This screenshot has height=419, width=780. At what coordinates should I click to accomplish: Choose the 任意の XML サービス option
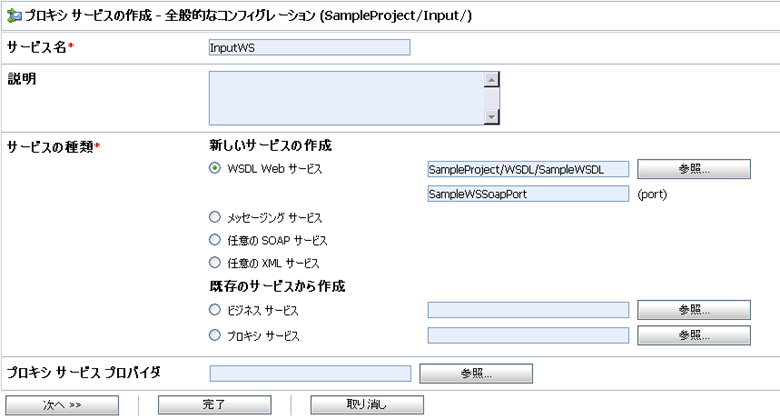pos(214,262)
